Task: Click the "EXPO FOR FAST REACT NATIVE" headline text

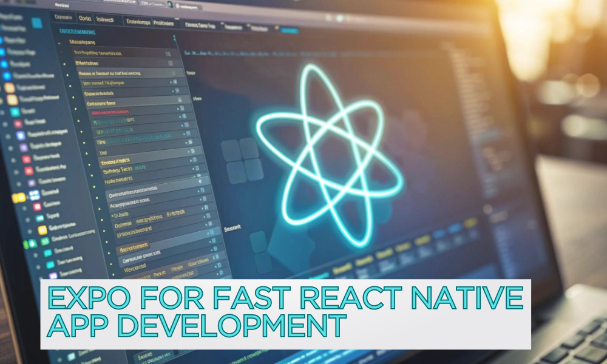Action: [285, 298]
